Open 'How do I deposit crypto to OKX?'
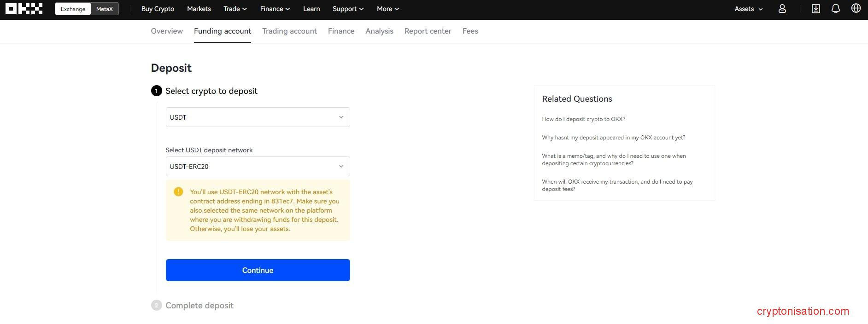The width and height of the screenshot is (868, 324). 583,119
